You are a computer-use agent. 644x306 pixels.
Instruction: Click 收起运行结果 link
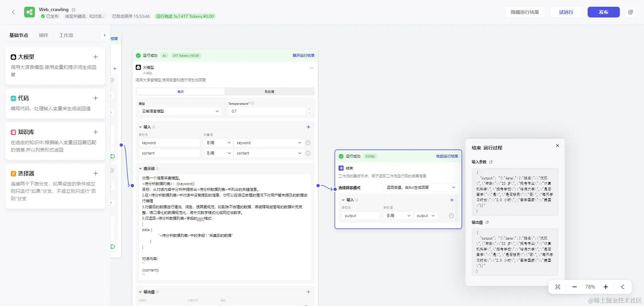tap(447, 156)
